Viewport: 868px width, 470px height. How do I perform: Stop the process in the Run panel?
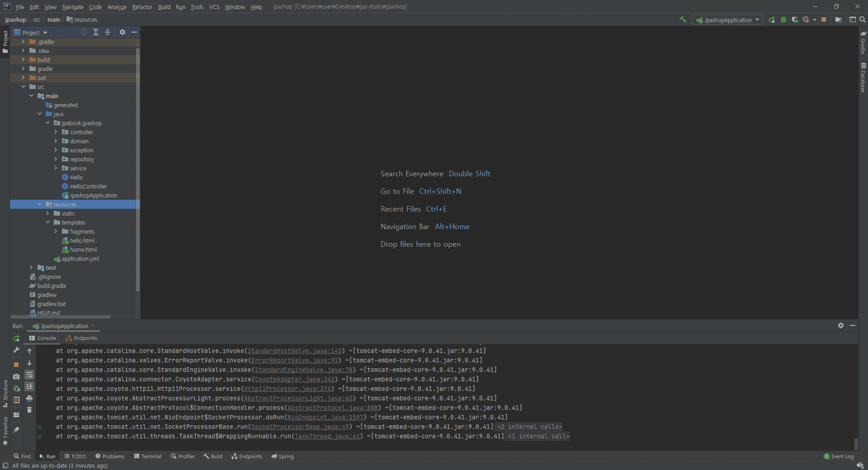point(16,364)
